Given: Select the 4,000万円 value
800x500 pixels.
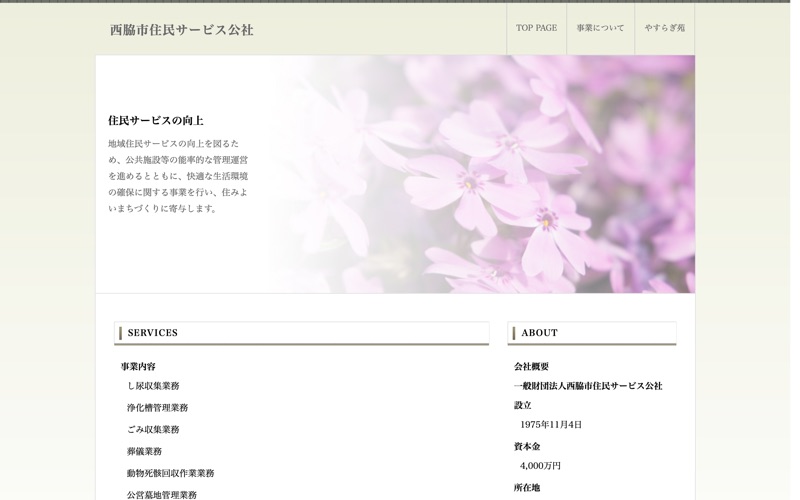Looking at the screenshot, I should coord(540,466).
